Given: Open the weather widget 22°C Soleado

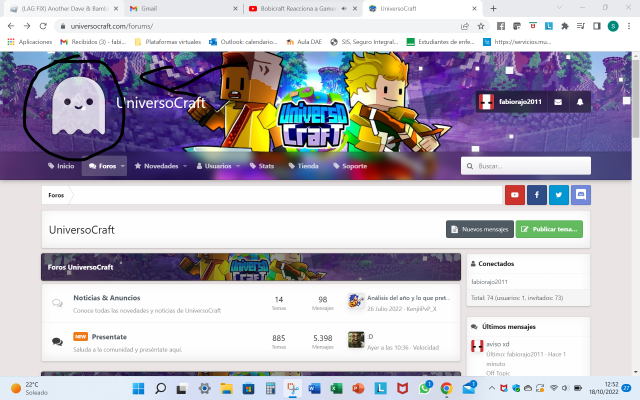Looking at the screenshot, I should pyautogui.click(x=29, y=388).
